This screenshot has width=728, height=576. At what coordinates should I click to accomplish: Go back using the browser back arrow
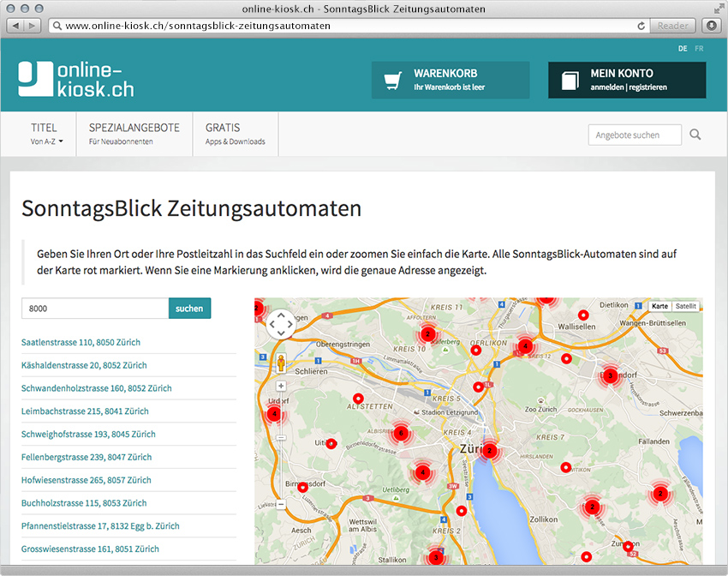click(x=15, y=26)
